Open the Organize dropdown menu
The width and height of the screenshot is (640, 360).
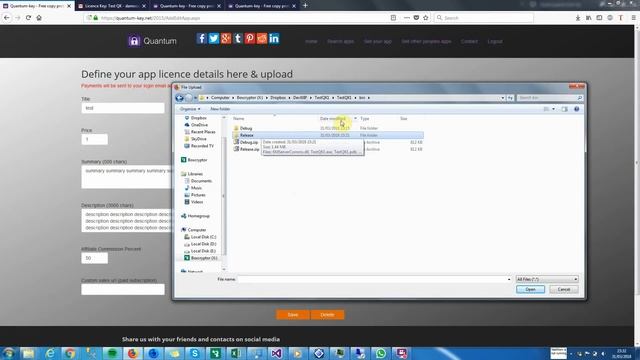[x=190, y=109]
